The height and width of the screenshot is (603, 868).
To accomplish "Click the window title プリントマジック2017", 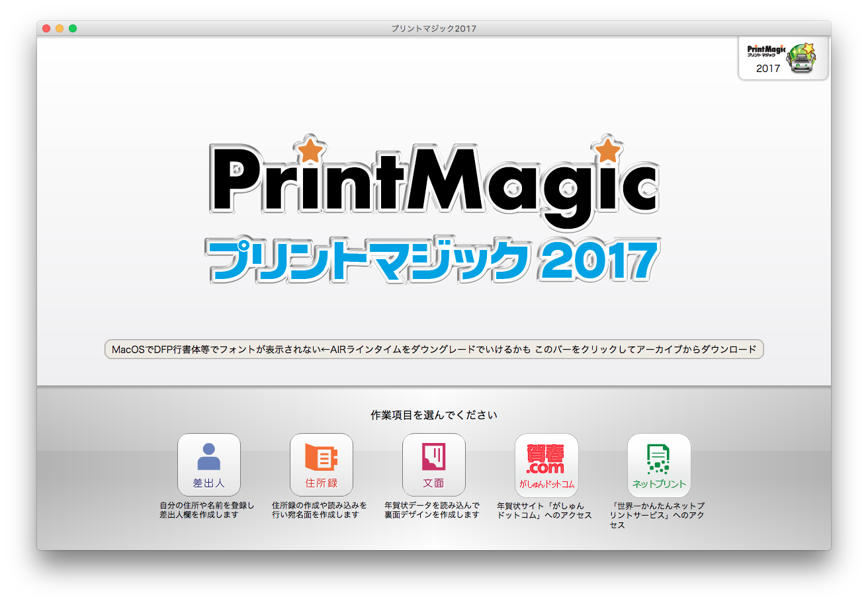I will pos(434,28).
